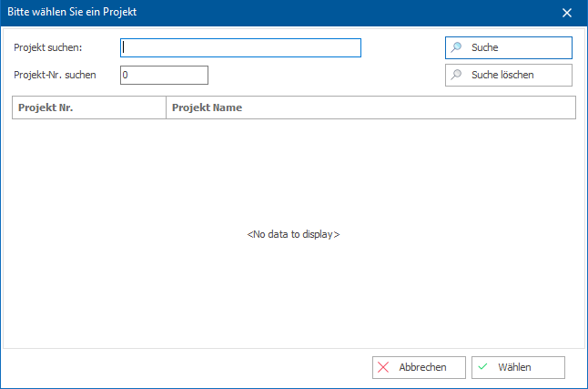This screenshot has height=389, width=588.
Task: Focus the Projekt suchen text field
Action: (240, 47)
